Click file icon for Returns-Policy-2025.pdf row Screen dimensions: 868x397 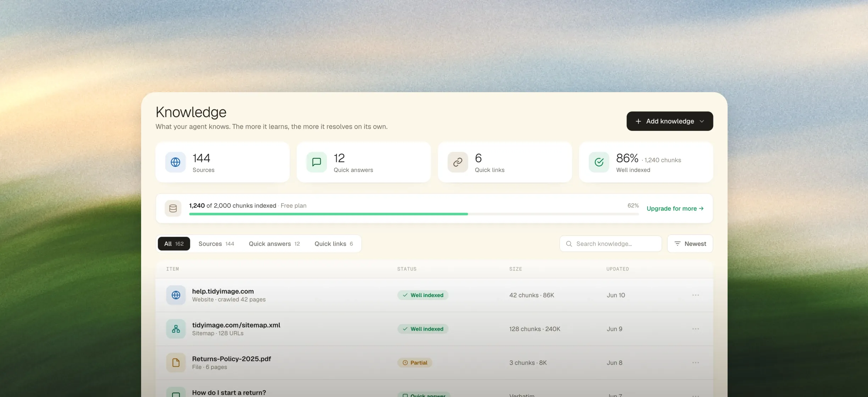176,363
